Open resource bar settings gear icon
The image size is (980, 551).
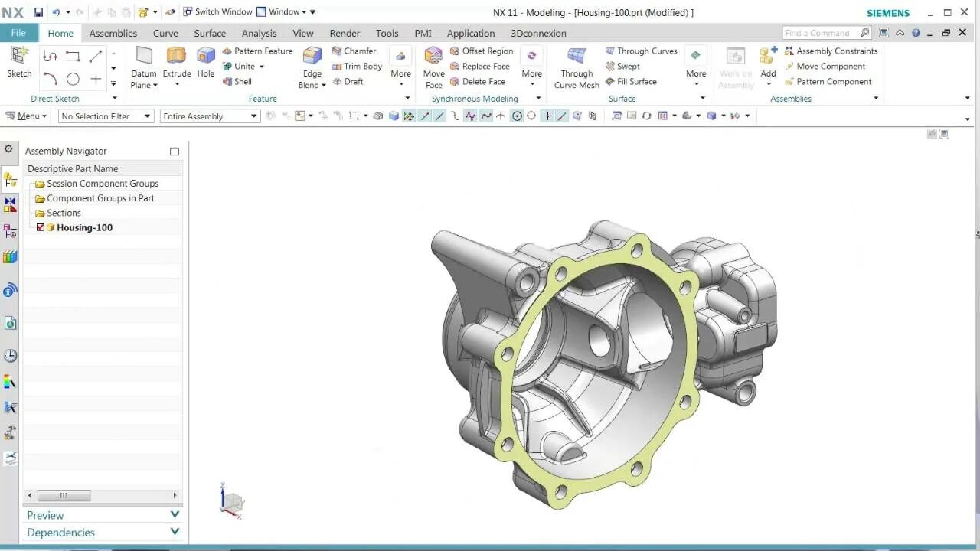pos(8,149)
